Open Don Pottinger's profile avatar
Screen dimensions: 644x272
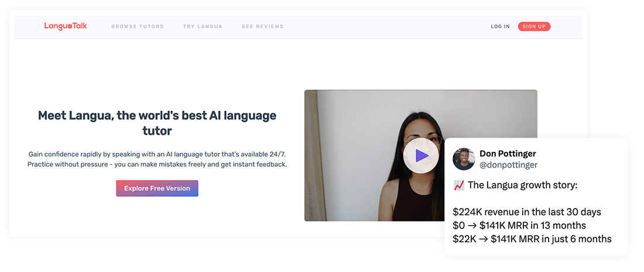[x=464, y=159]
